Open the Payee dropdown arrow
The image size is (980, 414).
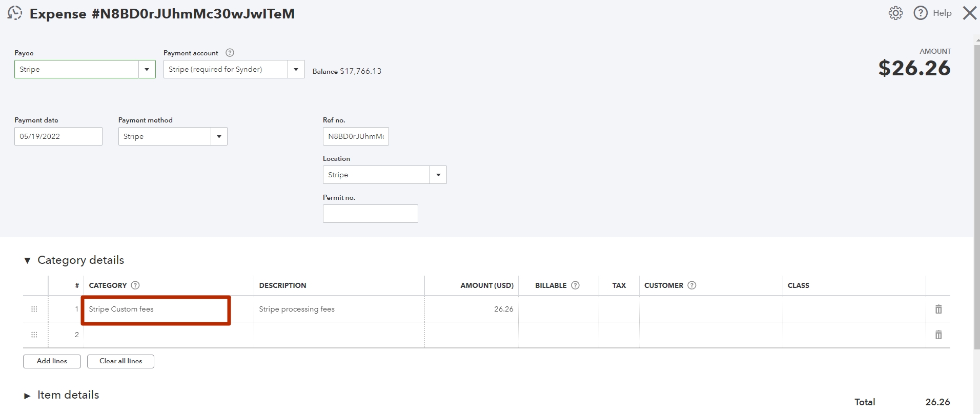[147, 69]
